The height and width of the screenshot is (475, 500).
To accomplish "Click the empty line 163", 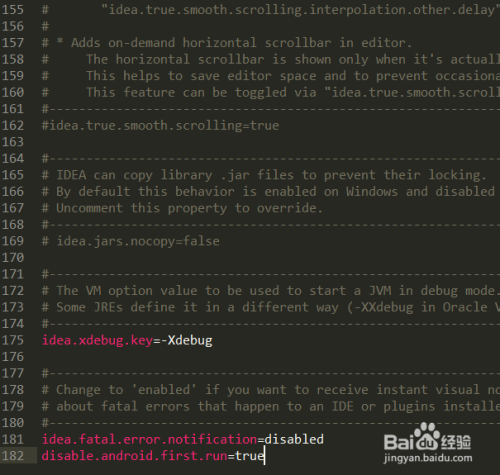I will [267, 142].
